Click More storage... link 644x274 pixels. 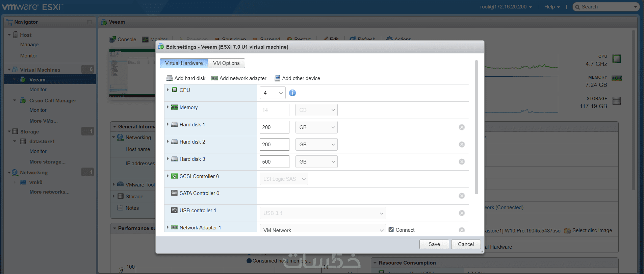click(48, 162)
